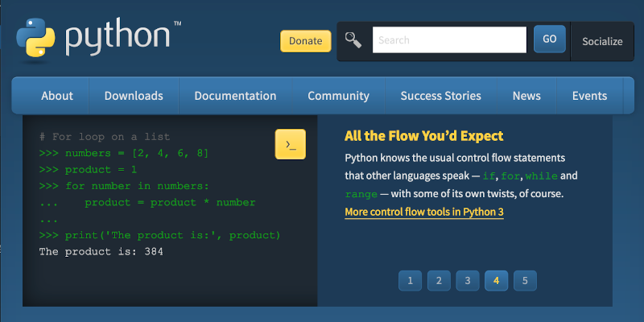644x322 pixels.
Task: Select the highlighted slide 4 button
Action: coord(496,280)
